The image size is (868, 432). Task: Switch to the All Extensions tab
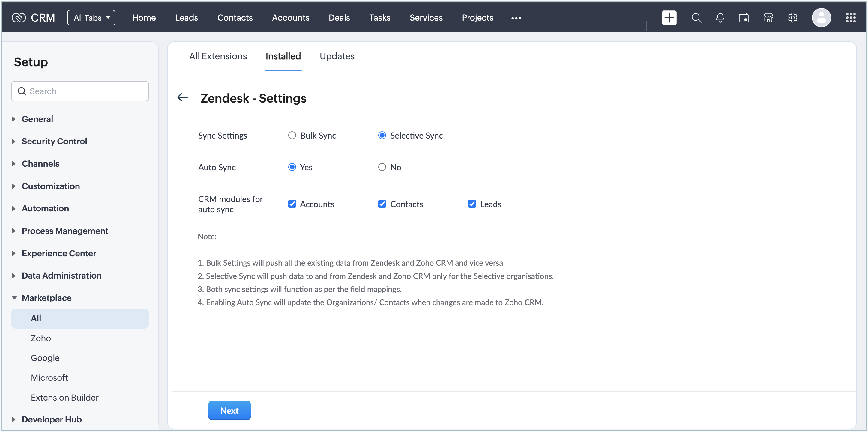click(x=218, y=56)
